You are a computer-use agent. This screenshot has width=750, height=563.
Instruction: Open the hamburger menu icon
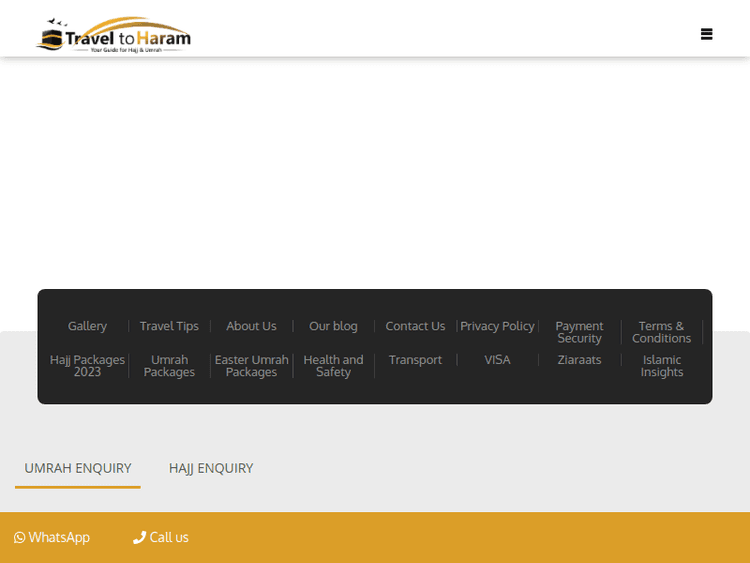(706, 34)
